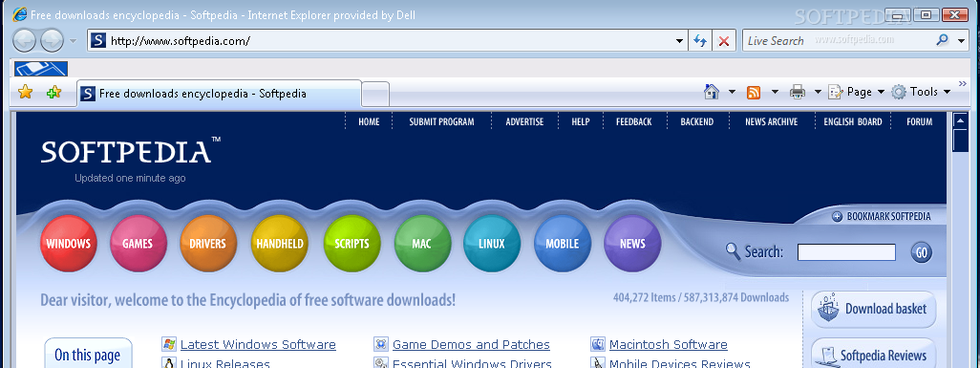The width and height of the screenshot is (980, 368).
Task: Click the Softpedia favicon in address bar
Action: 98,41
